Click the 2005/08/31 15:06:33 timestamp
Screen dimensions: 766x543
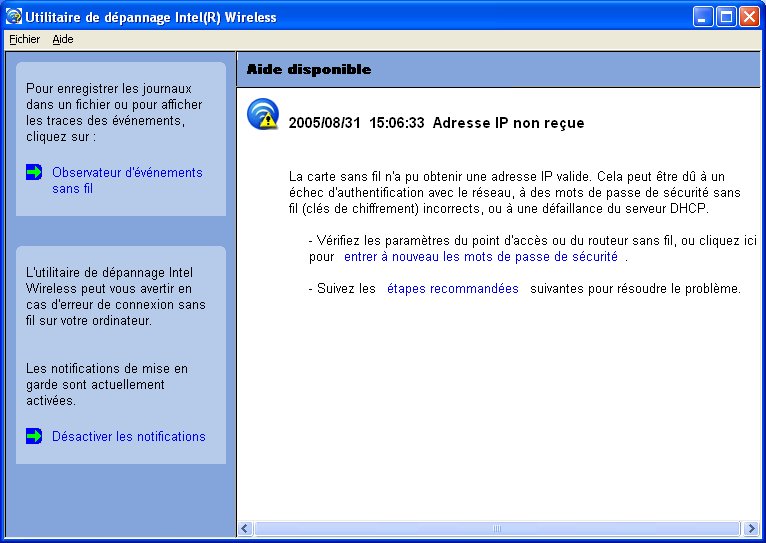[357, 123]
